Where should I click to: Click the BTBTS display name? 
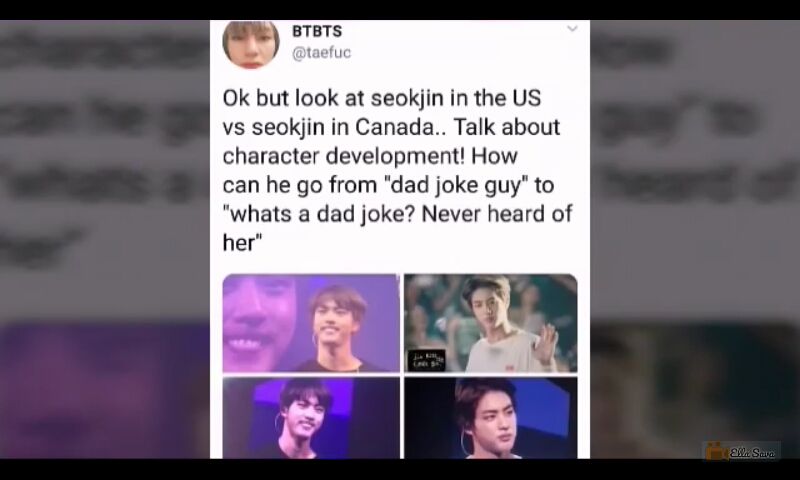coord(317,31)
